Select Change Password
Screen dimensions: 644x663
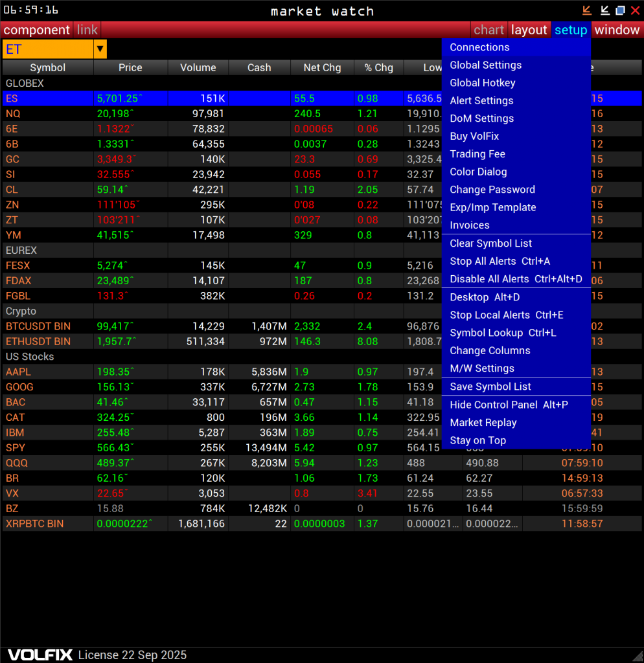click(516, 190)
